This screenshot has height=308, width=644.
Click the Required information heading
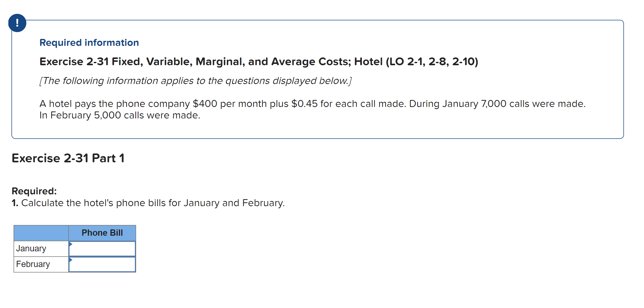[89, 42]
